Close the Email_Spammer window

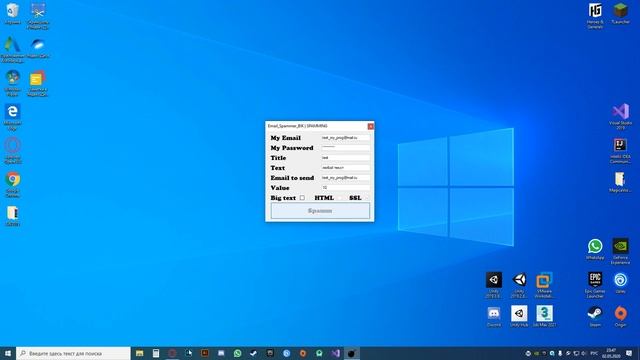coord(371,126)
